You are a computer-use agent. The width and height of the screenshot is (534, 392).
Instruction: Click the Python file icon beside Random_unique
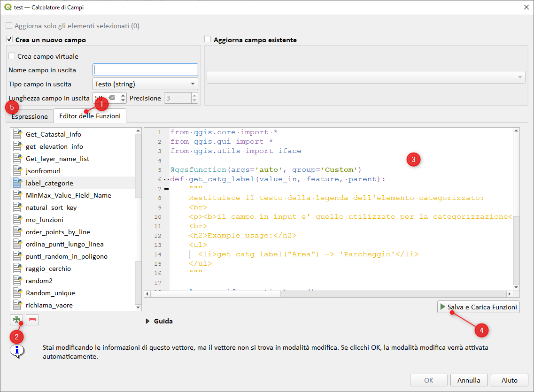click(x=18, y=293)
